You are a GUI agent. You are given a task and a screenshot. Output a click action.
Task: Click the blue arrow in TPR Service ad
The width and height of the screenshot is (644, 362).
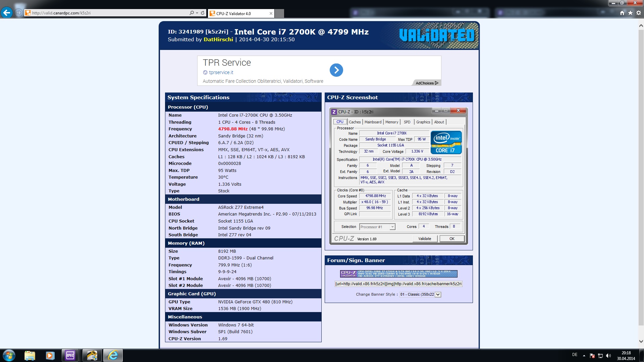pyautogui.click(x=336, y=70)
